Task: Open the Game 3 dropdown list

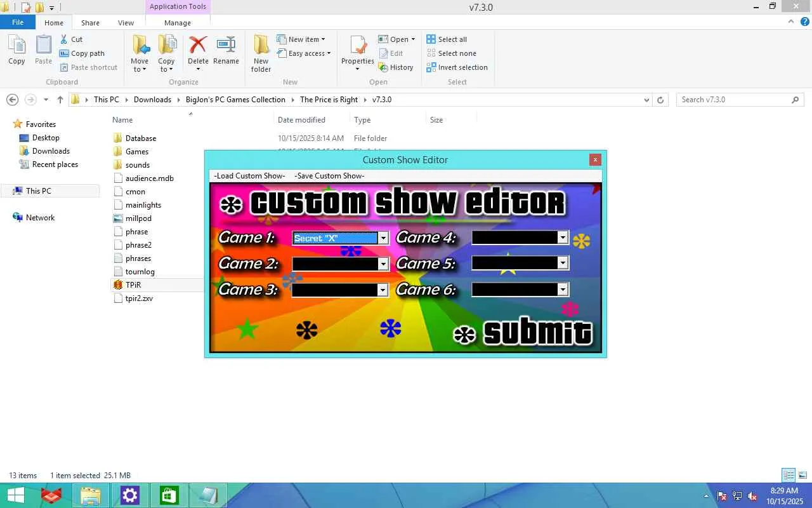Action: (x=383, y=290)
